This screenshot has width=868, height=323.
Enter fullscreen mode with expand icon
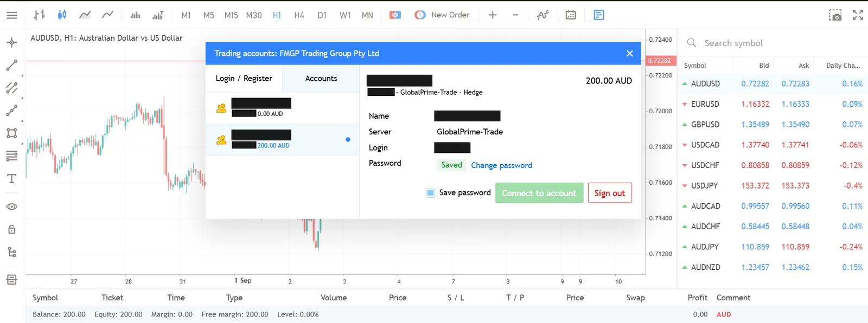[x=858, y=15]
